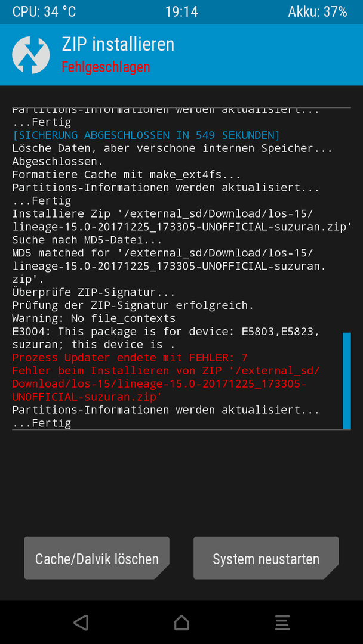Tap the ZIP installieren title
The height and width of the screenshot is (644, 363).
pos(118,44)
